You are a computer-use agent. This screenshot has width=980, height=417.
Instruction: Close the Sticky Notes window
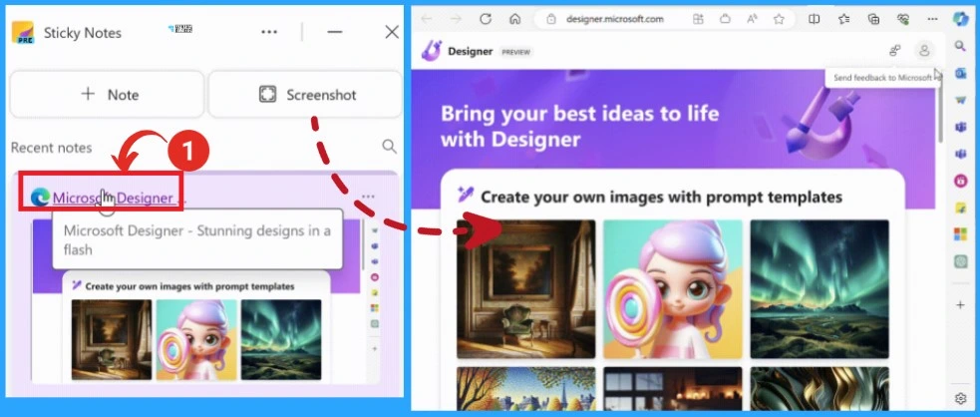[392, 33]
